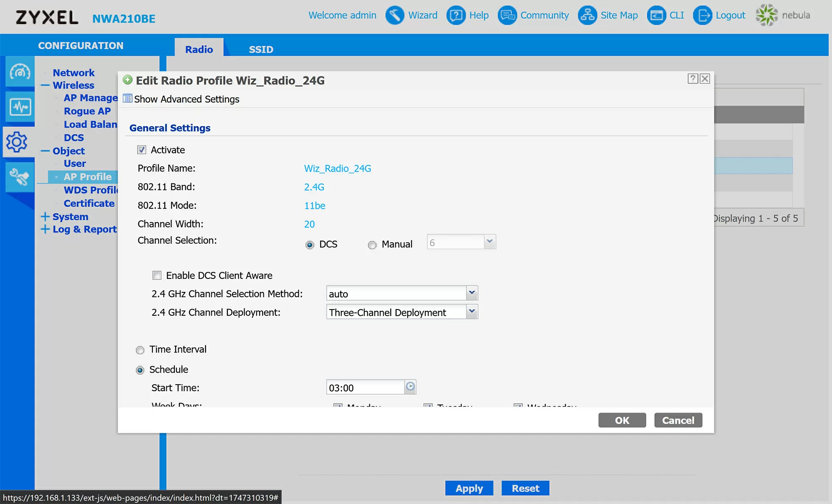The height and width of the screenshot is (504, 832).
Task: Open the Monitor waveform sidebar icon
Action: point(20,107)
